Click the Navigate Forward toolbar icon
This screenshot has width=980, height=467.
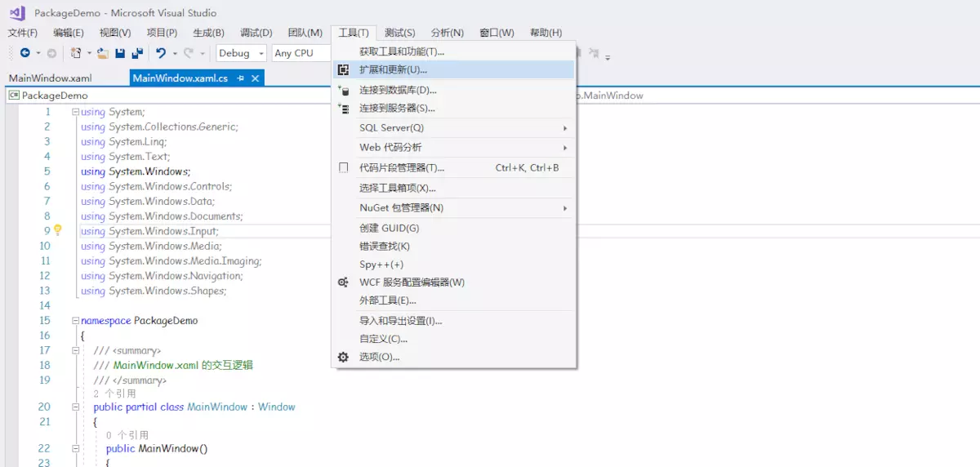(x=51, y=53)
